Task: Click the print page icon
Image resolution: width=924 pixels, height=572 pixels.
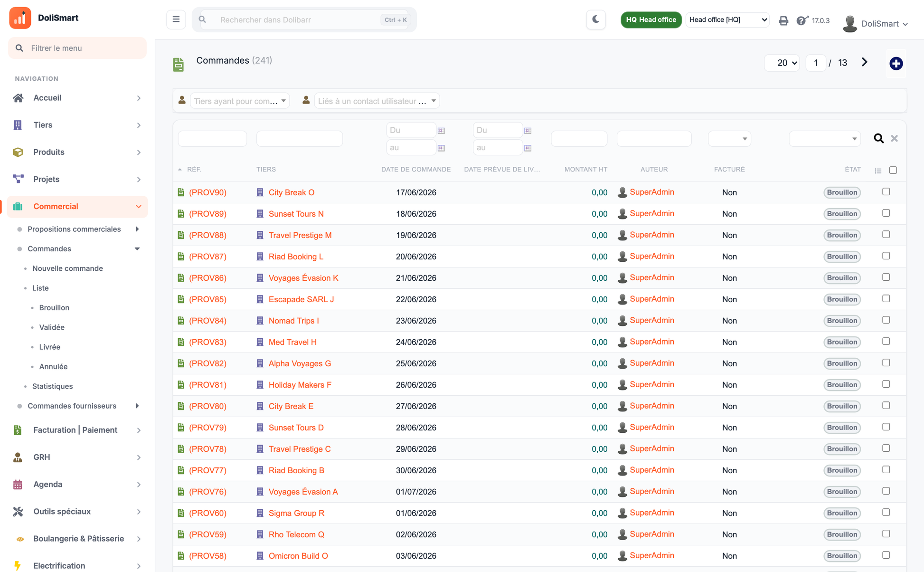Action: (783, 20)
